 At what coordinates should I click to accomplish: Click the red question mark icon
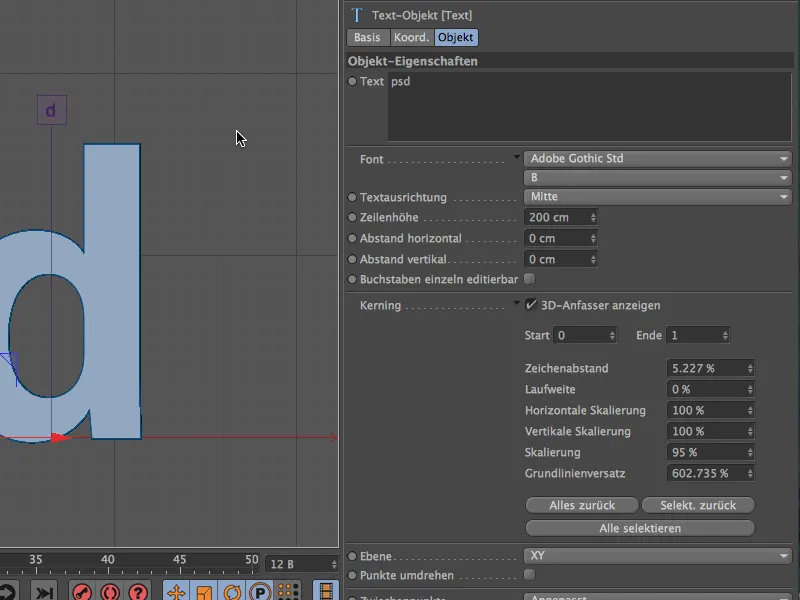(x=137, y=592)
